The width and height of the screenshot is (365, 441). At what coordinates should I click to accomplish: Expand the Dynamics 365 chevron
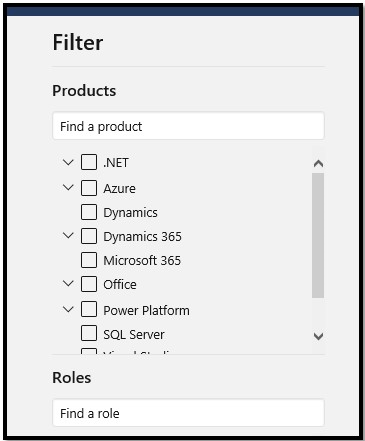pos(68,236)
